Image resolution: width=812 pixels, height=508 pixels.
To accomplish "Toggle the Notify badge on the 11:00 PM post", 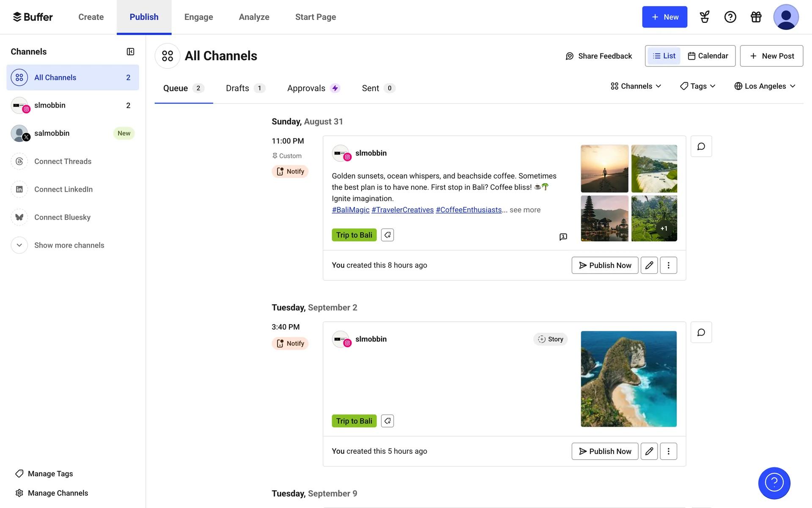I will point(290,171).
